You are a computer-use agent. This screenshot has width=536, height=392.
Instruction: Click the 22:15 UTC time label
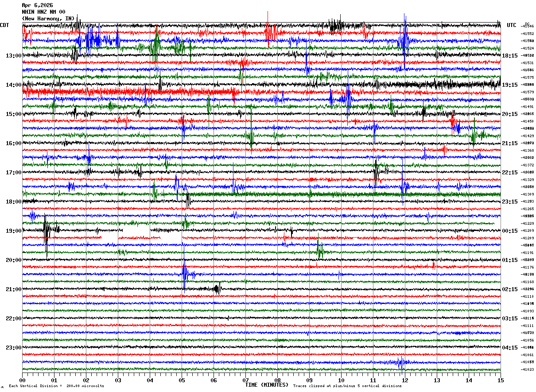510,173
